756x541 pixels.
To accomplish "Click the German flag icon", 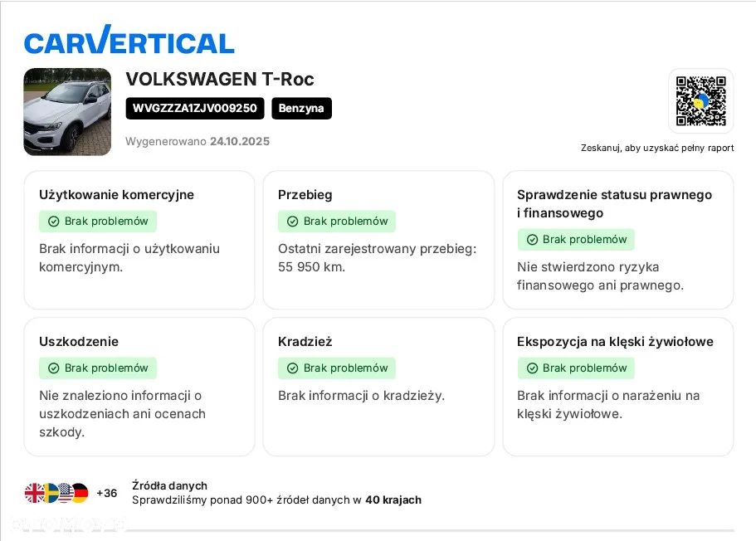I will click(80, 494).
